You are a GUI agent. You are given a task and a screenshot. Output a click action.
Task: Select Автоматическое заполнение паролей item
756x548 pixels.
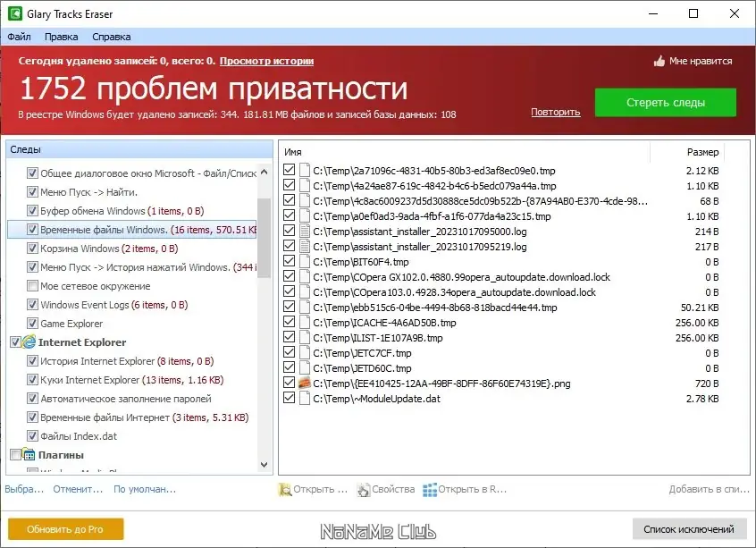[126, 399]
